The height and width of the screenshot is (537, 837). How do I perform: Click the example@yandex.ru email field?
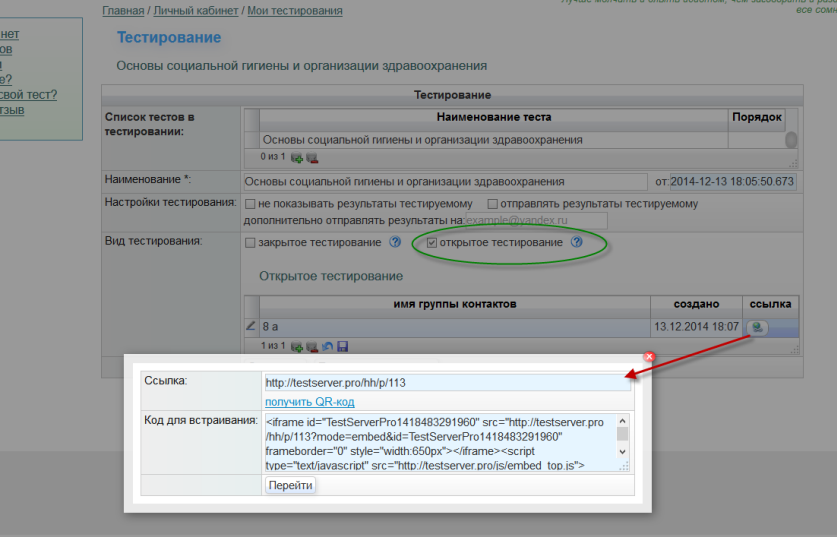pyautogui.click(x=535, y=220)
